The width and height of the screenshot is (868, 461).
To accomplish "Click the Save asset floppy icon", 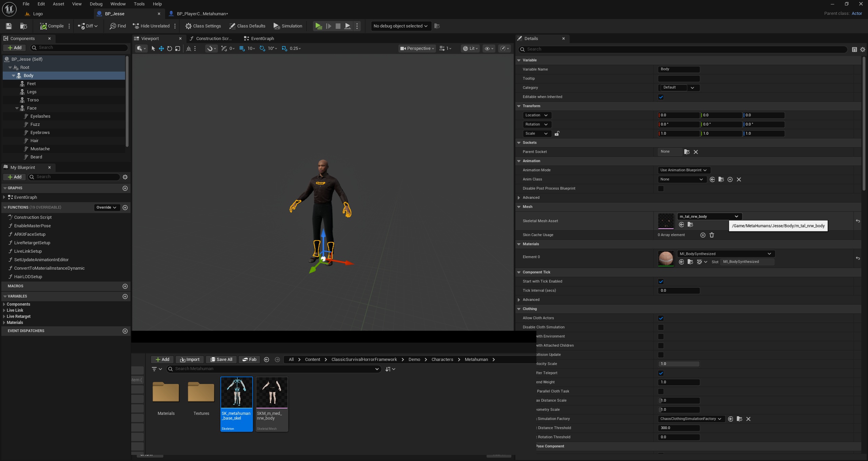I will (9, 26).
